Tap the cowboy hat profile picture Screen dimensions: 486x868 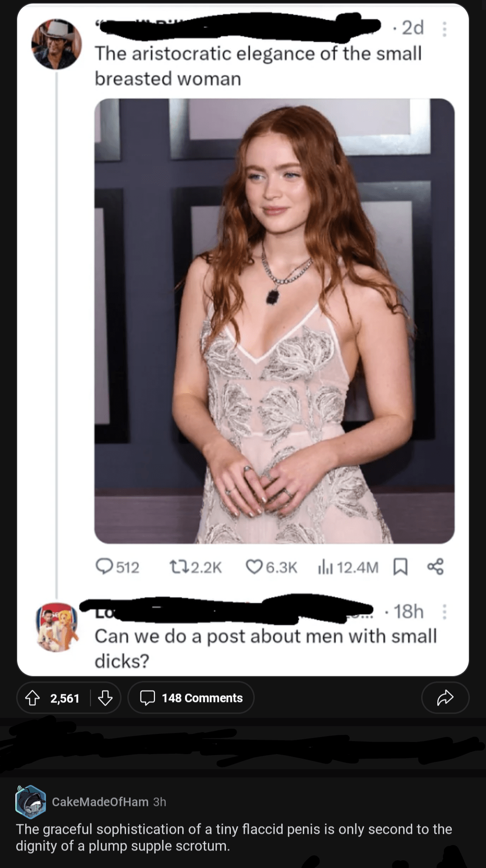point(57,44)
